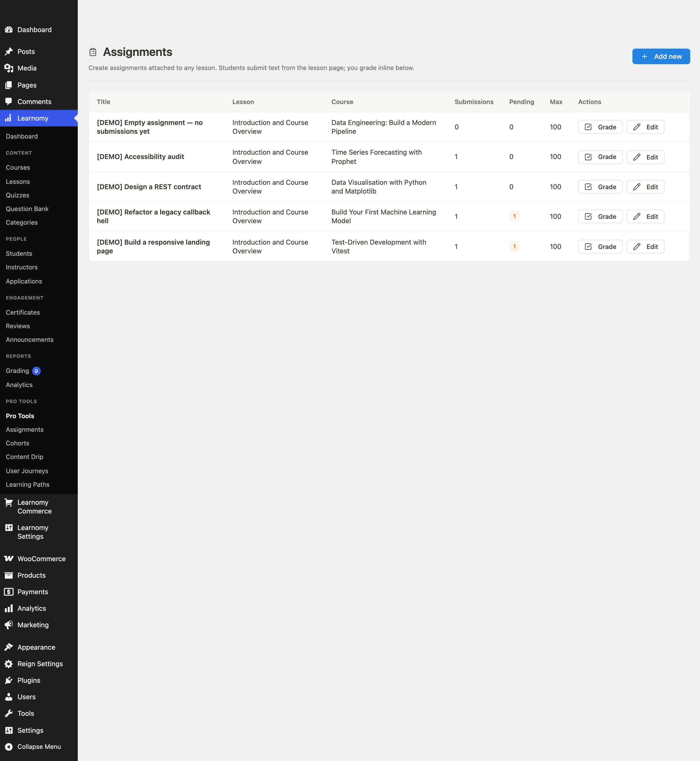Click the Users person icon
This screenshot has height=761, width=700.
9,697
